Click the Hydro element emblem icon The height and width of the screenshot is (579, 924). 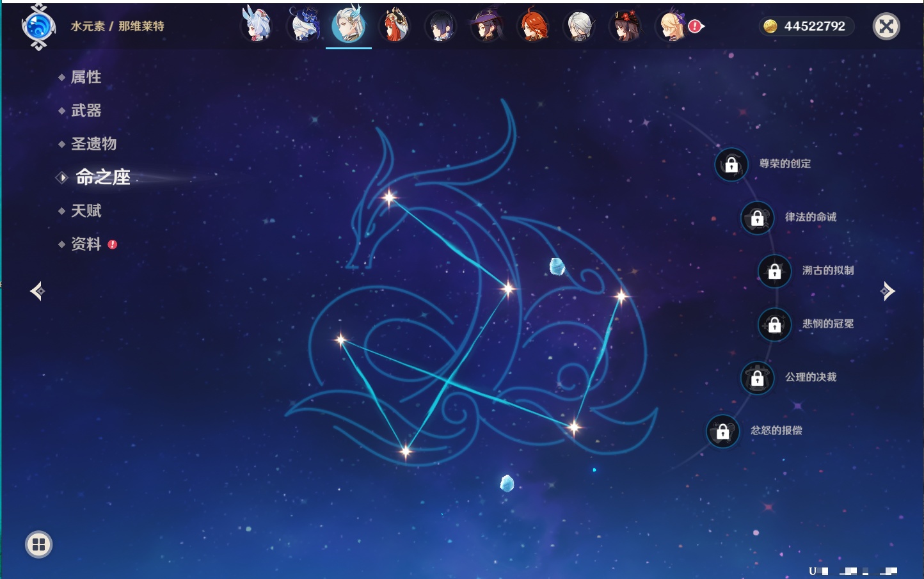[38, 27]
